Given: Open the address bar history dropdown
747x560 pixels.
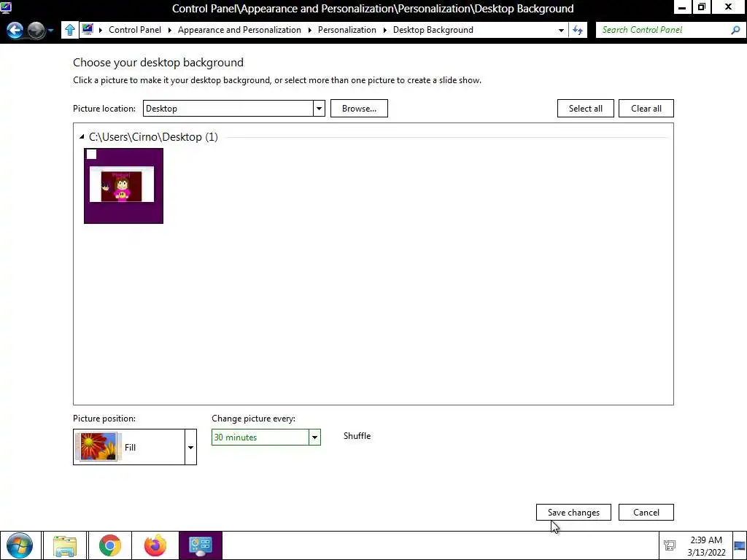Looking at the screenshot, I should [561, 30].
